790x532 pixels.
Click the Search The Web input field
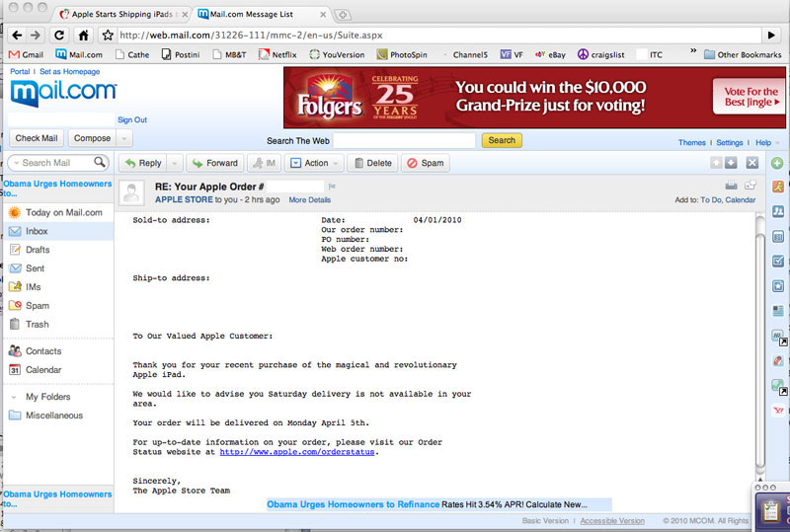tap(404, 140)
